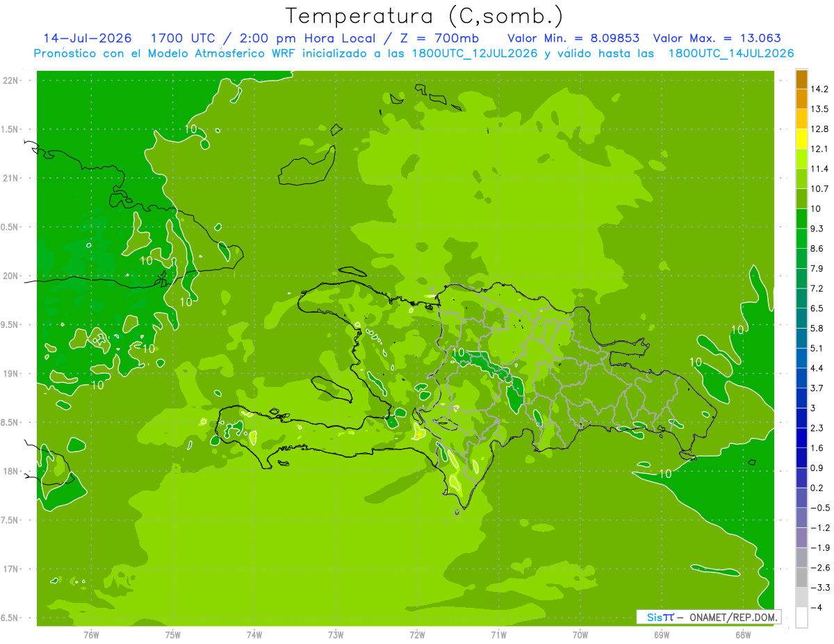834x644 pixels.
Task: Click the colorbar value '14.2'
Action: pyautogui.click(x=819, y=89)
